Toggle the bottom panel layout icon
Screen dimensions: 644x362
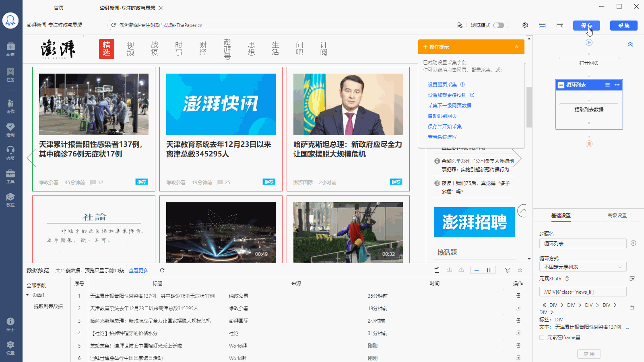(x=542, y=25)
